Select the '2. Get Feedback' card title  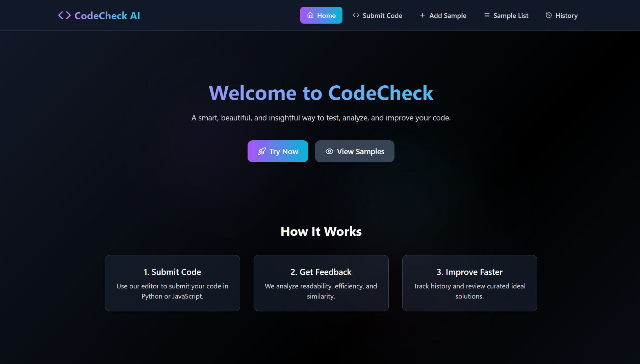(321, 272)
